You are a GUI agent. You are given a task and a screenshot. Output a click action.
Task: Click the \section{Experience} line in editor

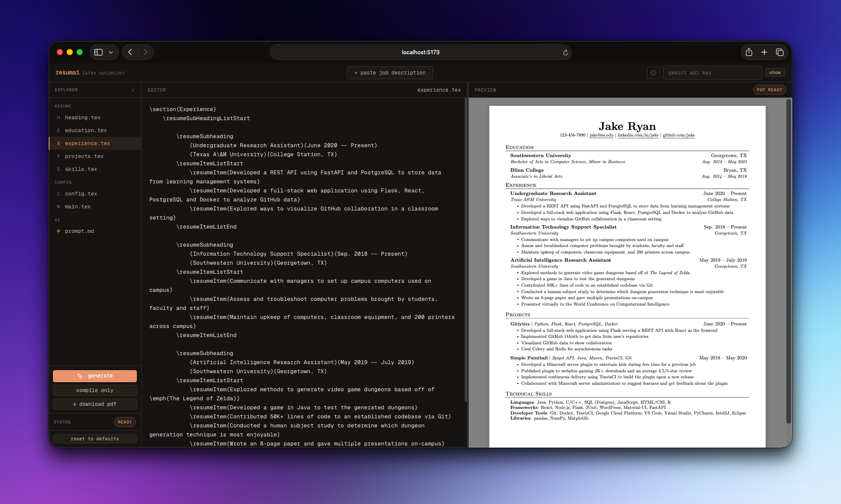[183, 109]
